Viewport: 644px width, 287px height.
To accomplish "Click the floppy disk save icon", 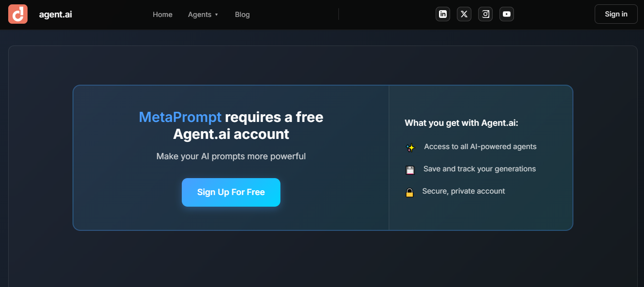I will [410, 170].
